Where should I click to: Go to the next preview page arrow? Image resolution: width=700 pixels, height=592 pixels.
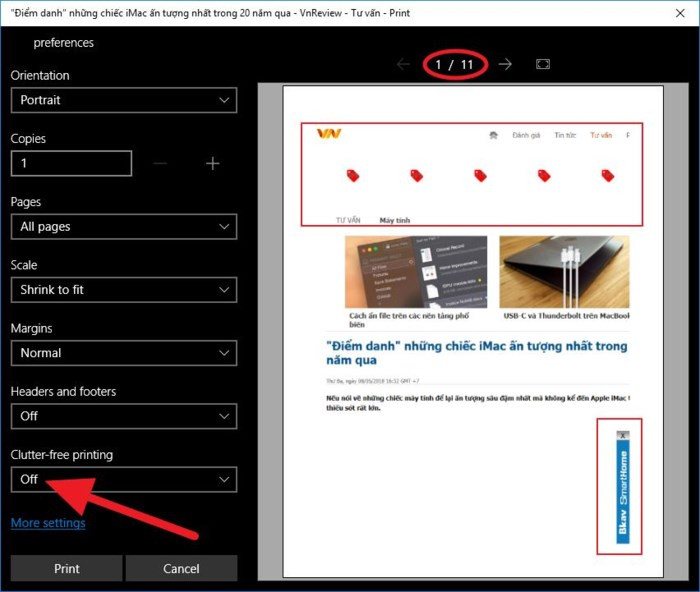click(x=505, y=64)
